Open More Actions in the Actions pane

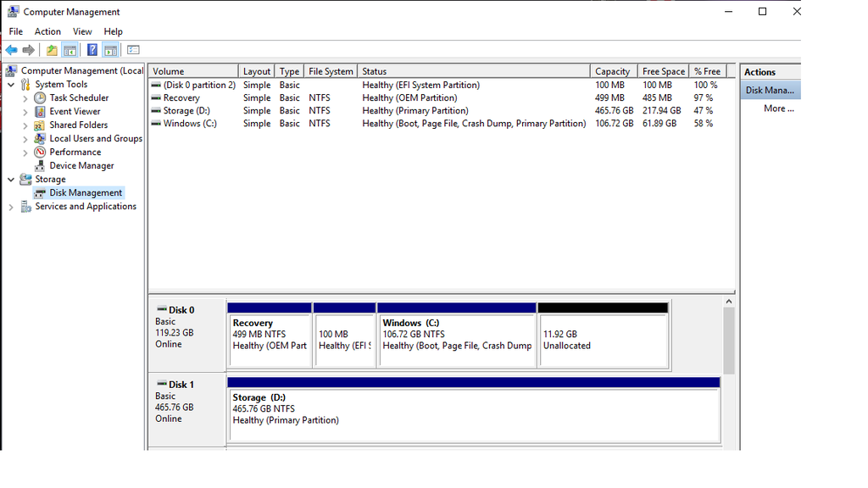click(778, 108)
